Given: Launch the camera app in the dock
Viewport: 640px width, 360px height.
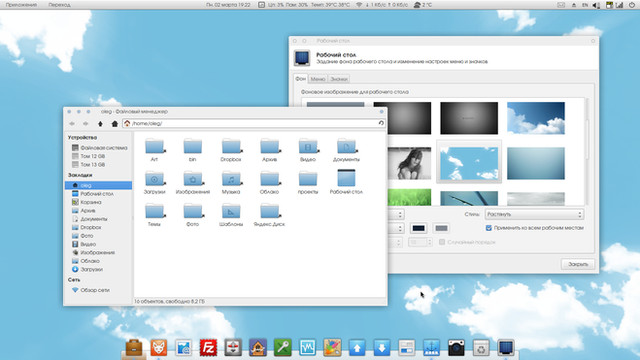Looking at the screenshot, I should click(x=456, y=348).
